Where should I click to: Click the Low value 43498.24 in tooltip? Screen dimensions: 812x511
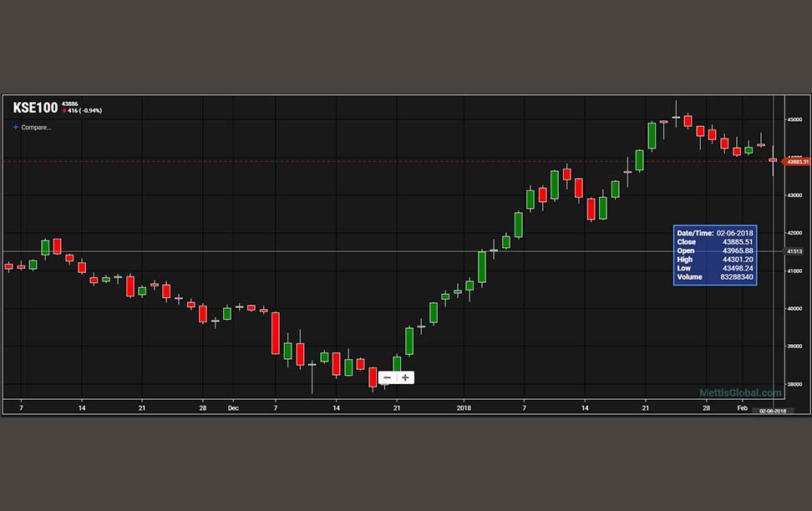click(738, 268)
